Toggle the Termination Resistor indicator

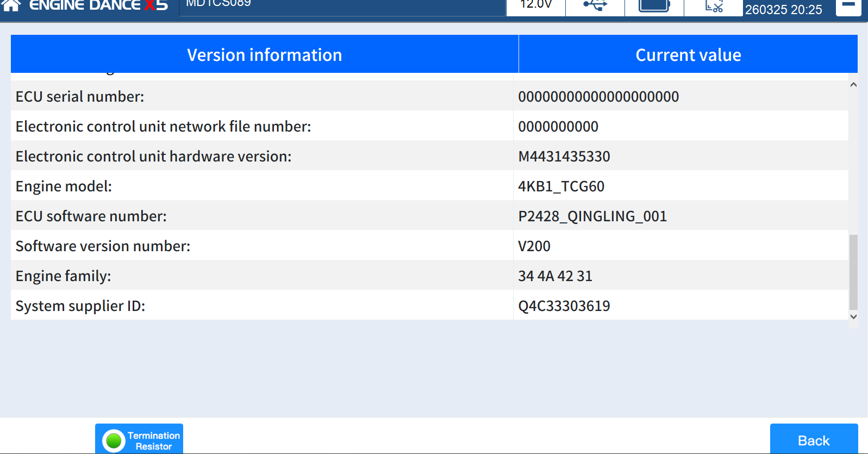coord(139,440)
